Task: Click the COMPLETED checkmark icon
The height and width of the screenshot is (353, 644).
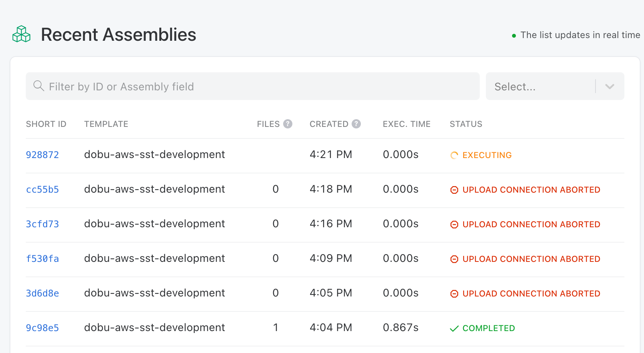Action: [454, 328]
